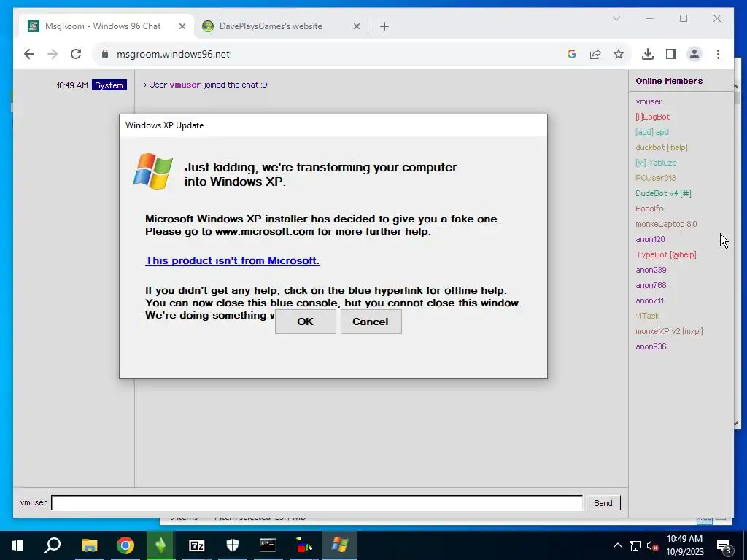The image size is (747, 560).
Task: Select anon711 member
Action: (x=649, y=300)
